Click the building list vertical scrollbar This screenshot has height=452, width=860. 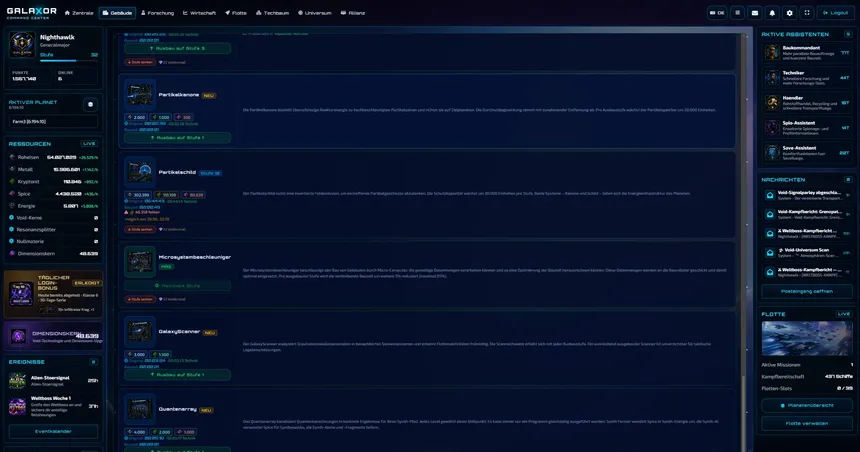744,241
